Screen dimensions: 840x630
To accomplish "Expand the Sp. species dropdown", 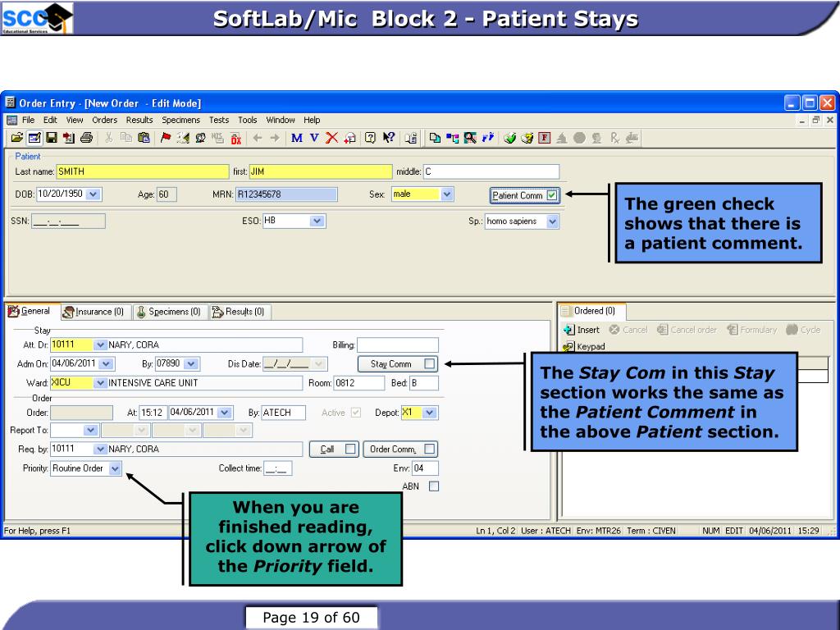I will click(x=552, y=221).
